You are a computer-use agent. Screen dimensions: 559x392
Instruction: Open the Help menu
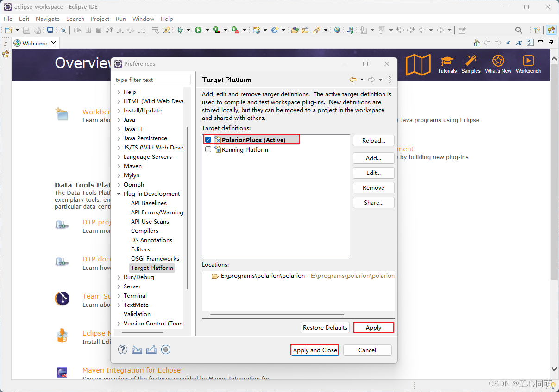pyautogui.click(x=167, y=19)
